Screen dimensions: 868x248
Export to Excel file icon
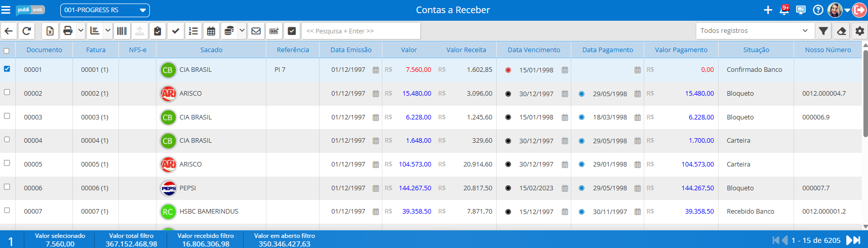50,31
